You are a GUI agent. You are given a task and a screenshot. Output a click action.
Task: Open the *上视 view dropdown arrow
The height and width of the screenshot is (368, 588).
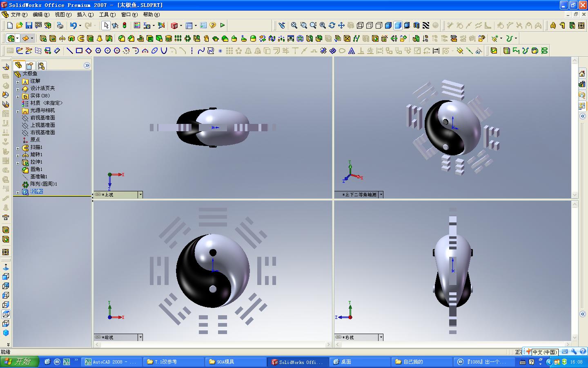(140, 195)
